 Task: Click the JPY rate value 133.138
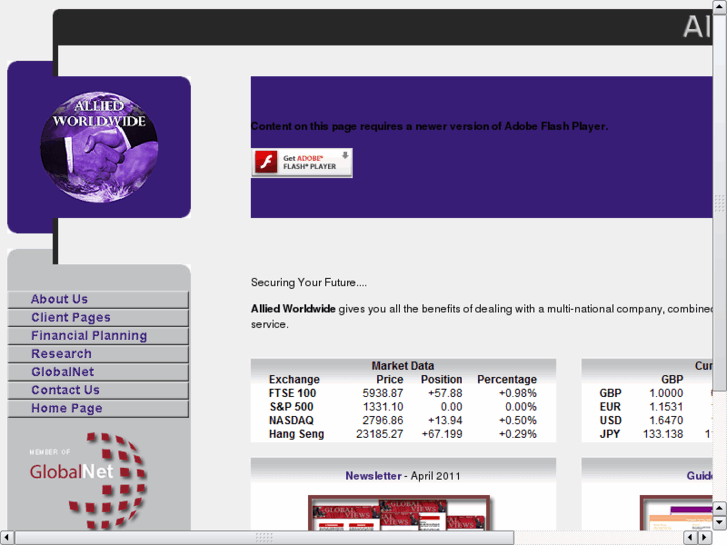click(663, 434)
